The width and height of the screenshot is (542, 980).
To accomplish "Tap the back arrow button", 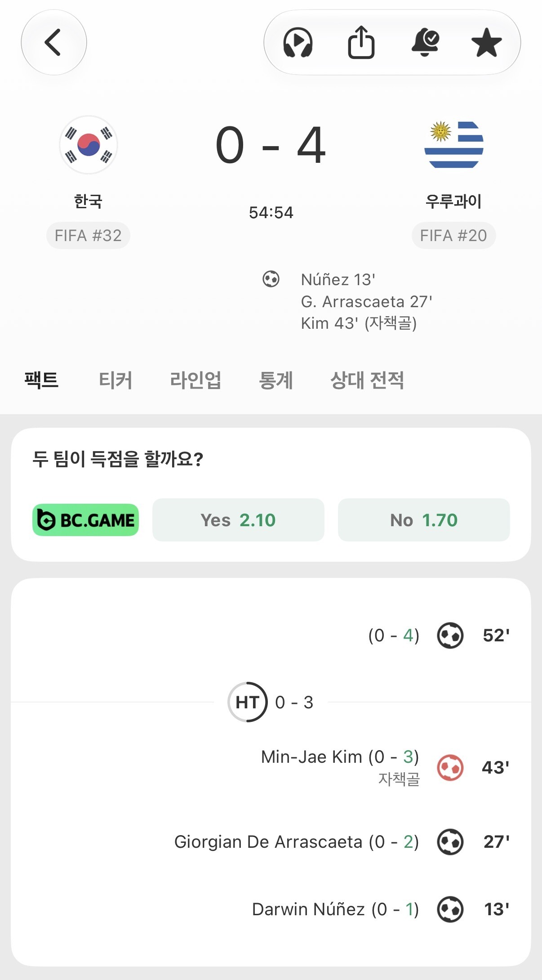I will click(x=53, y=42).
